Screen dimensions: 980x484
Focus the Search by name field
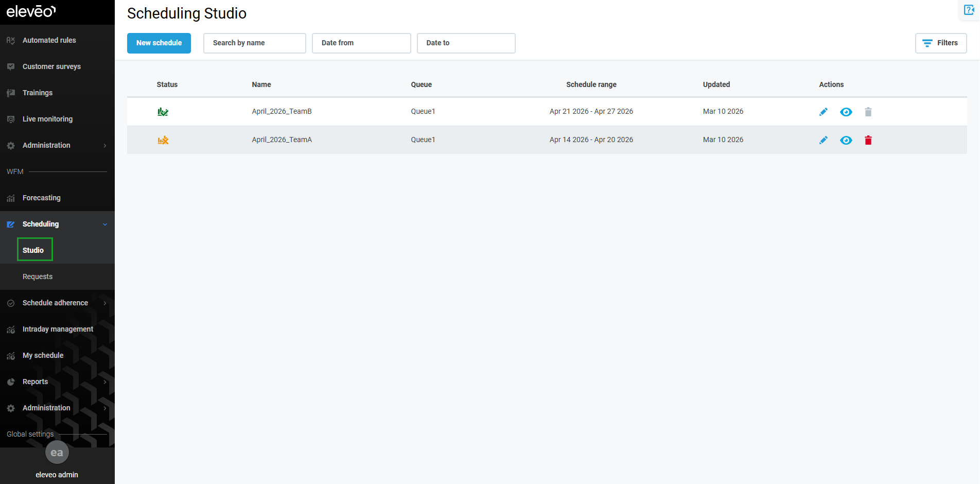[255, 43]
